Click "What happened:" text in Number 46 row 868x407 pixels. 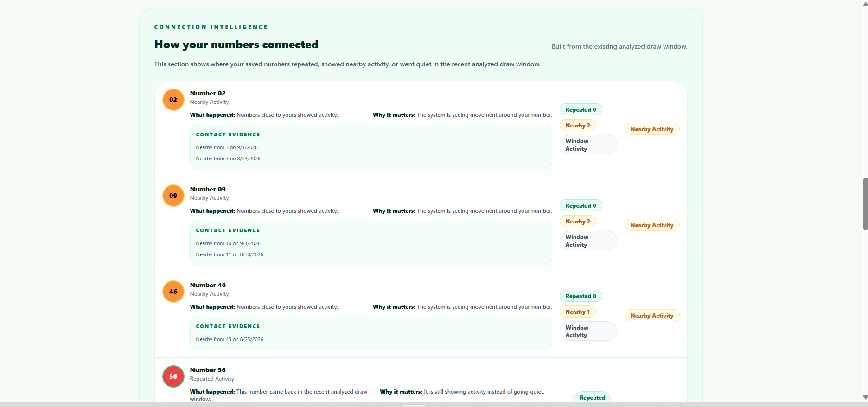212,307
